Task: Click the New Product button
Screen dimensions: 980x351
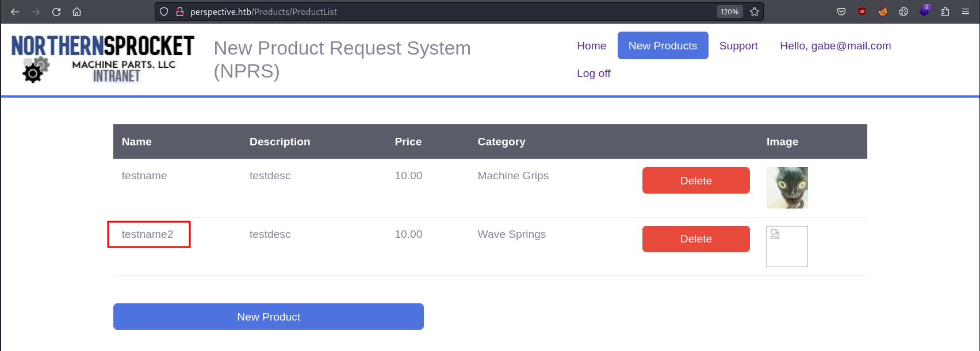Action: coord(269,317)
